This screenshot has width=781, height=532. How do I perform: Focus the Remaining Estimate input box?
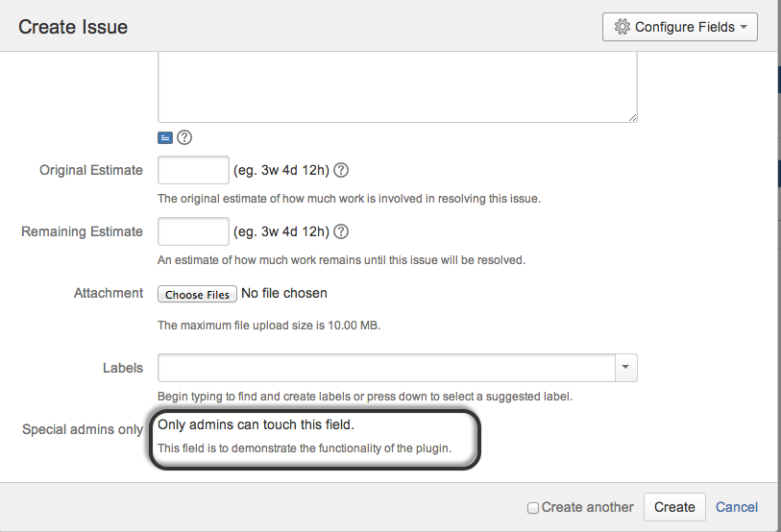tap(193, 231)
